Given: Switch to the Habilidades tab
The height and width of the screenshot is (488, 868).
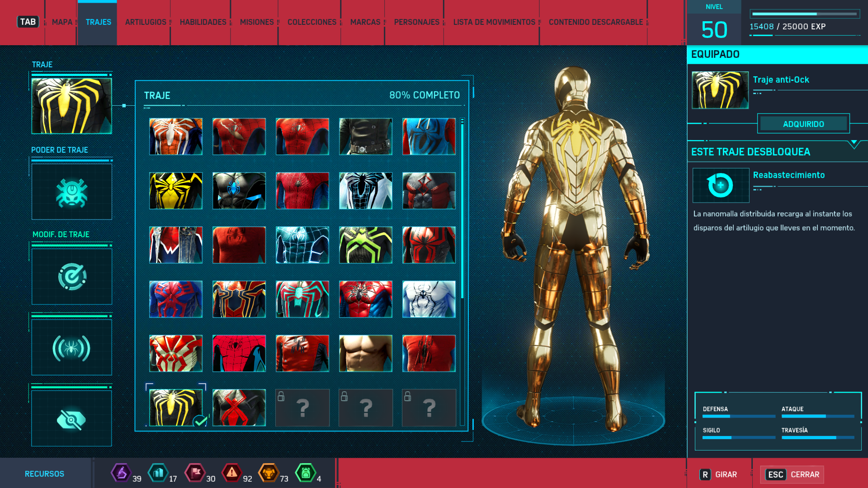Looking at the screenshot, I should [x=203, y=22].
